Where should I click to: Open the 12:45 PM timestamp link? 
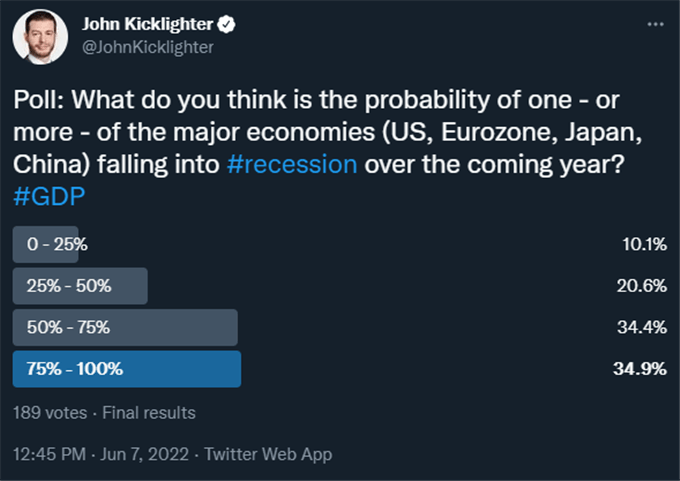(49, 454)
